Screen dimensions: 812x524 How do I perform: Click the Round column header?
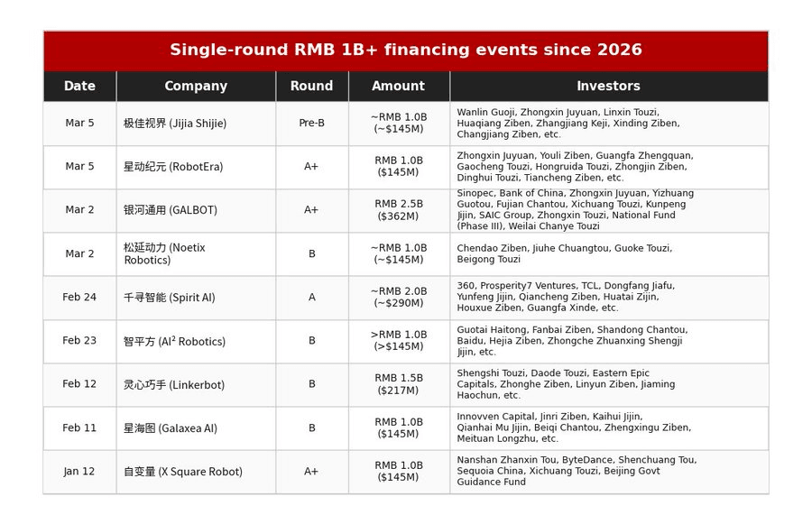(x=311, y=87)
